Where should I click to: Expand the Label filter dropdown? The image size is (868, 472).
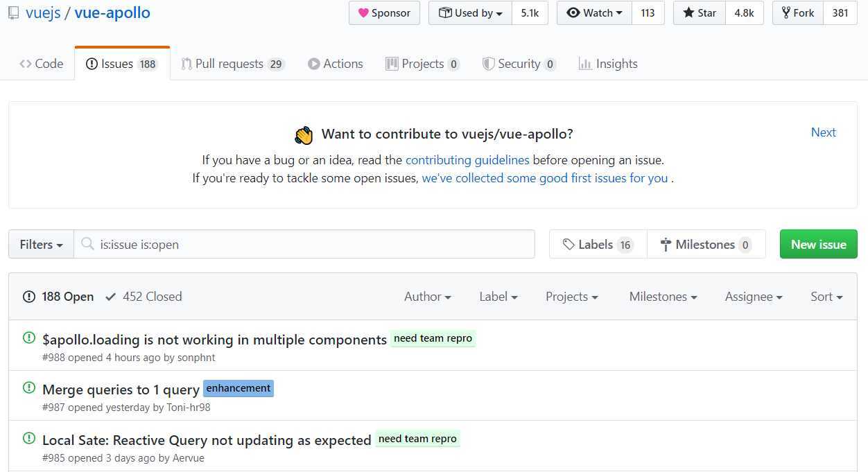click(498, 297)
